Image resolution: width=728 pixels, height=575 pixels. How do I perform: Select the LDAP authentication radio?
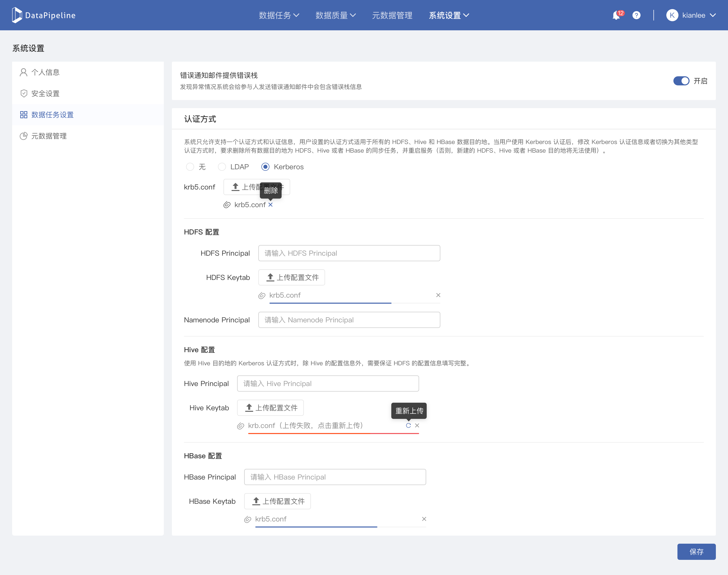[222, 167]
